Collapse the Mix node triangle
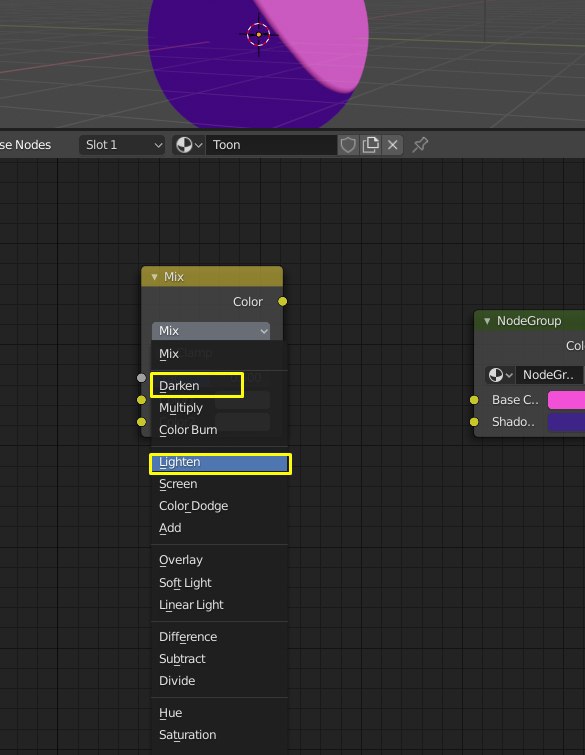Screen dimensions: 585x755 tap(155, 277)
